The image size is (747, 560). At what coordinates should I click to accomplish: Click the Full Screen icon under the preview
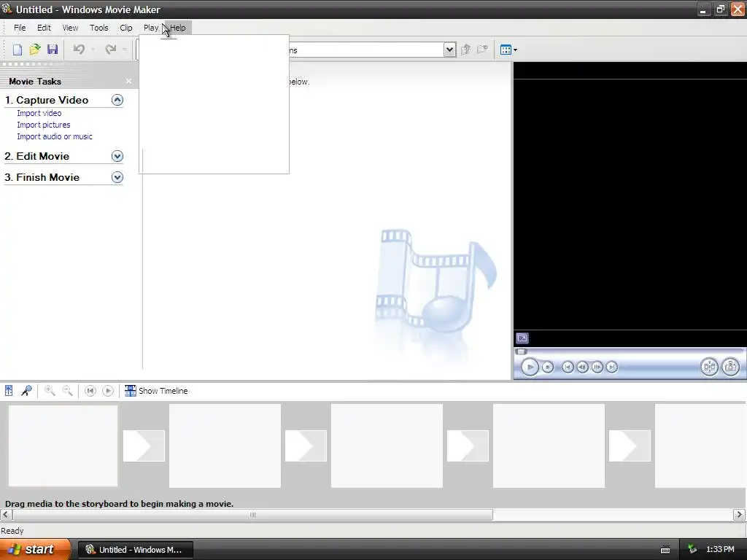point(522,338)
